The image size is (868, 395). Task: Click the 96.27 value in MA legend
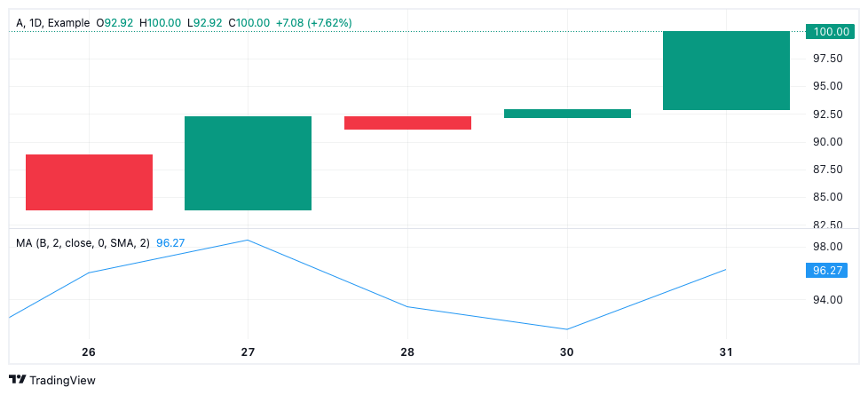[170, 242]
